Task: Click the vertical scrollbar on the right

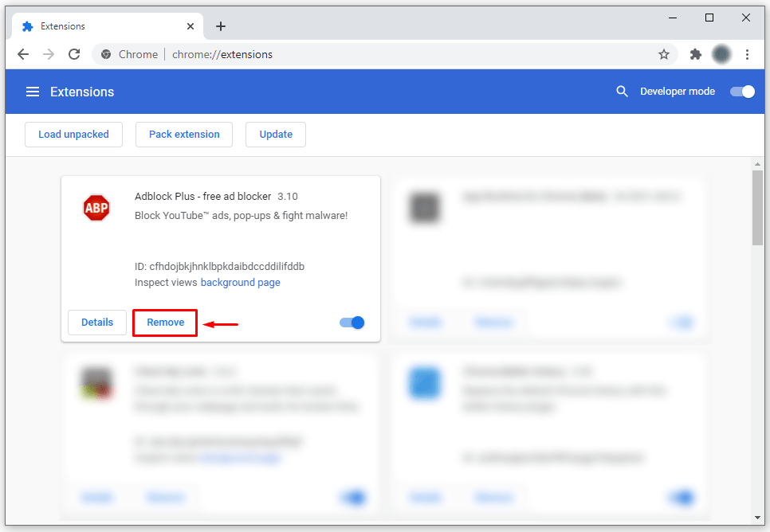Action: coord(757,199)
